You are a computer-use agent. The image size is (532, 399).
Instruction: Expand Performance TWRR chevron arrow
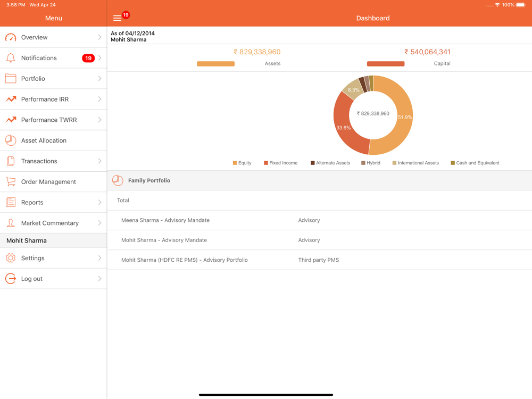coord(99,120)
